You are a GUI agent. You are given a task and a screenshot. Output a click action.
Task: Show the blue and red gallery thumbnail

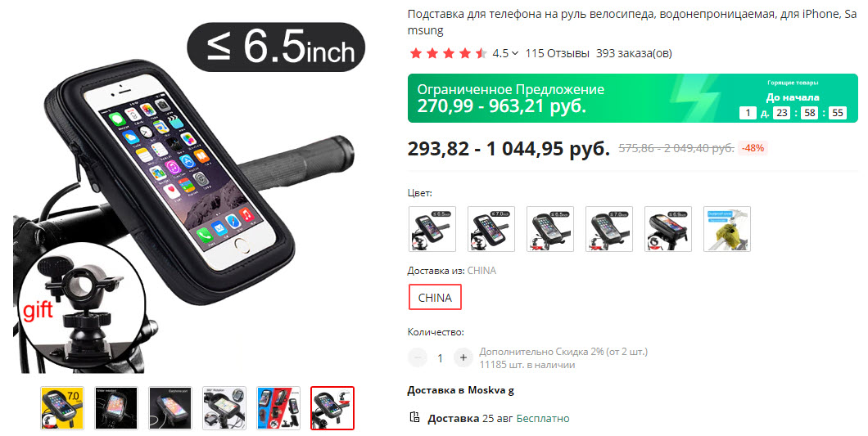[x=278, y=408]
